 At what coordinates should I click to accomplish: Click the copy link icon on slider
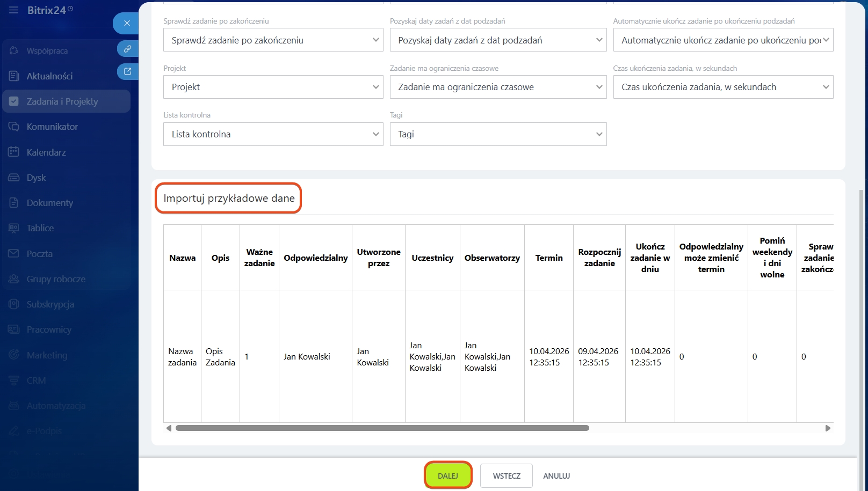(127, 49)
